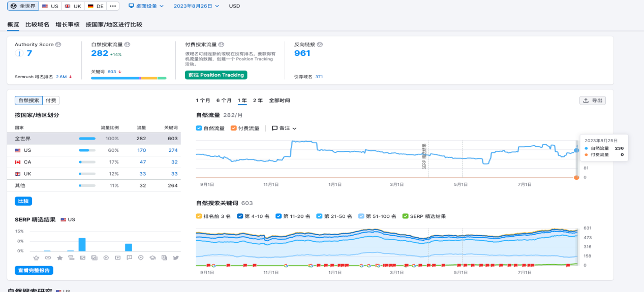This screenshot has width=644, height=292.
Task: Click the red down arrow next to 2.6M
Action: point(70,77)
